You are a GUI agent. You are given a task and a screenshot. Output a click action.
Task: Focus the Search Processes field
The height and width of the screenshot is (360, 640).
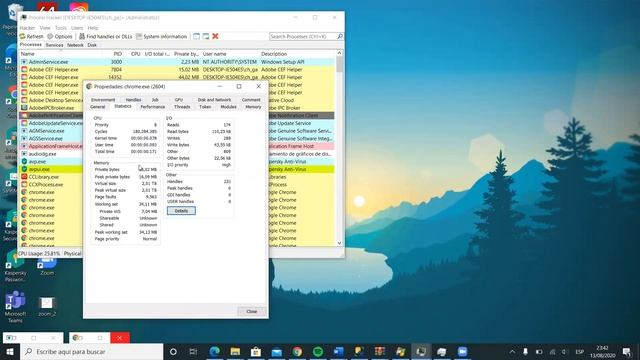point(303,36)
